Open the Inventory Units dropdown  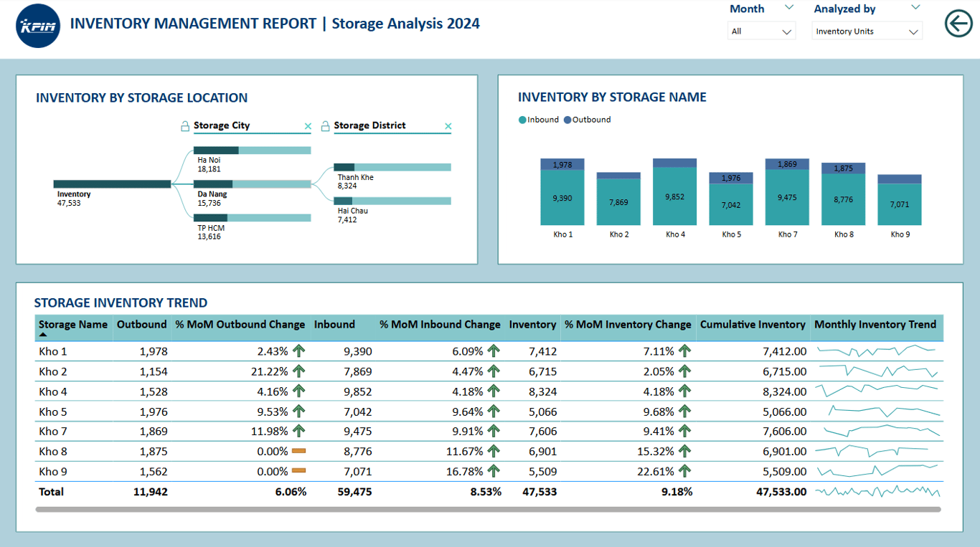pos(867,32)
